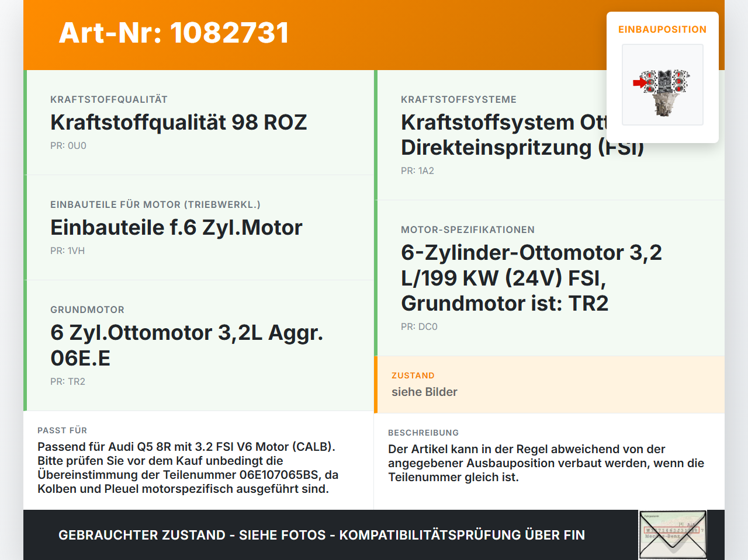Select the condition text "siehe Bilder"
The height and width of the screenshot is (560, 748).
point(424,392)
